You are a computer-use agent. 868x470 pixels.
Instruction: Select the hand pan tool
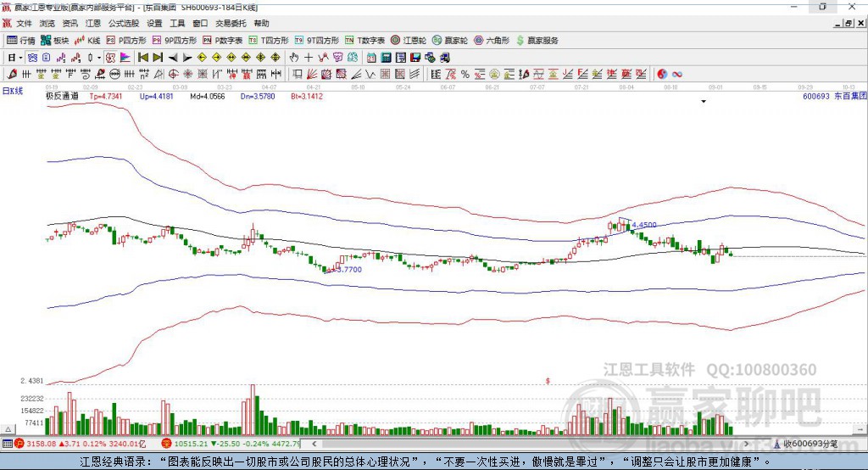(293, 58)
